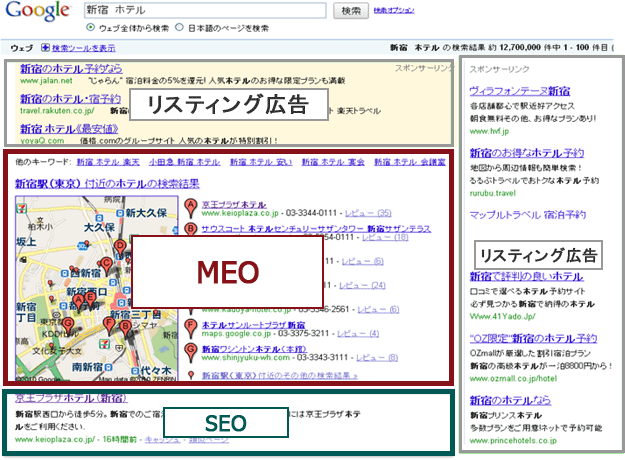The height and width of the screenshot is (460, 625).
Task: Click the ウェブ tab label
Action: [x=22, y=48]
